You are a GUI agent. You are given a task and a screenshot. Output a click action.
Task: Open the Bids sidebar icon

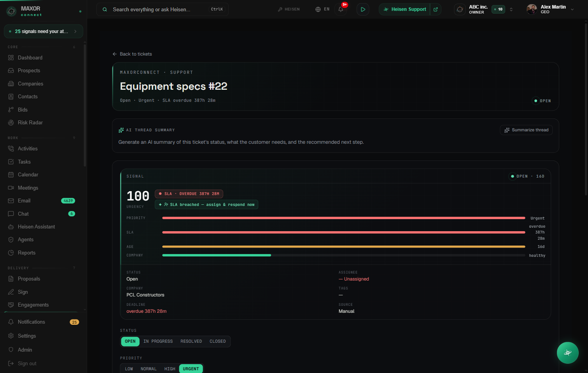click(11, 110)
